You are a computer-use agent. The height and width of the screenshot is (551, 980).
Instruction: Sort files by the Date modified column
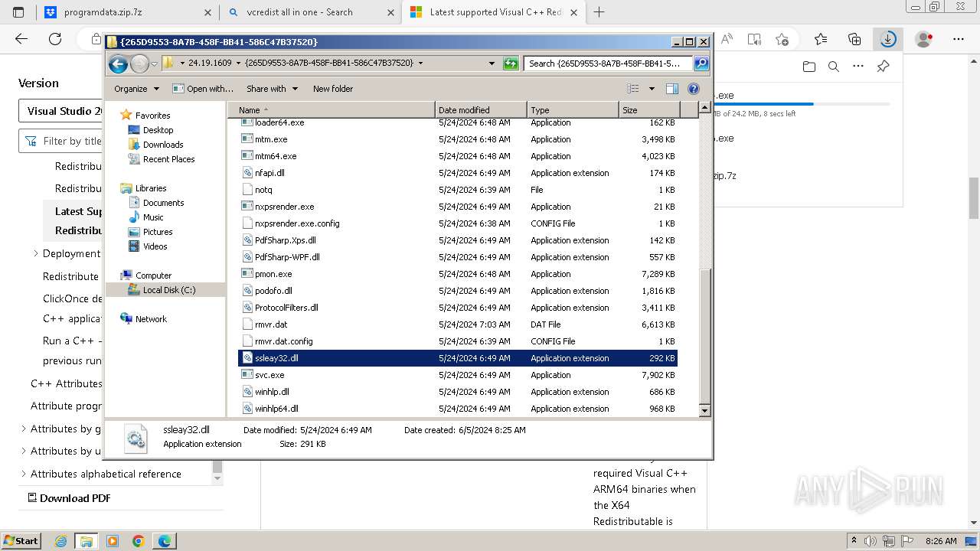tap(481, 110)
